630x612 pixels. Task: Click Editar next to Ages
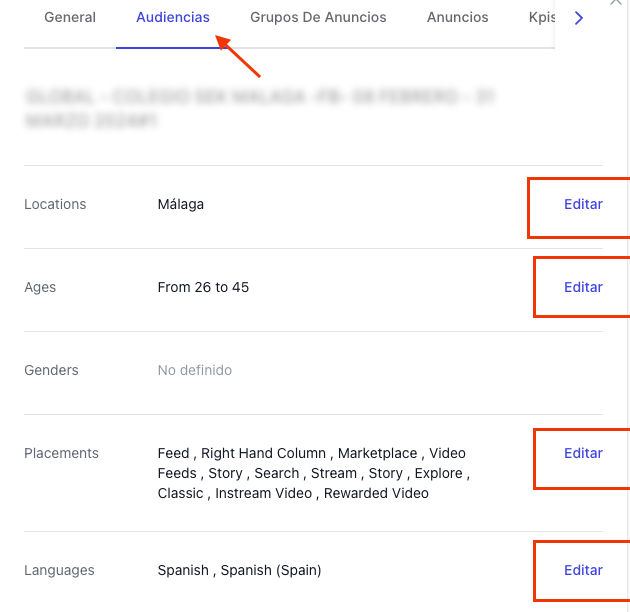coord(583,287)
